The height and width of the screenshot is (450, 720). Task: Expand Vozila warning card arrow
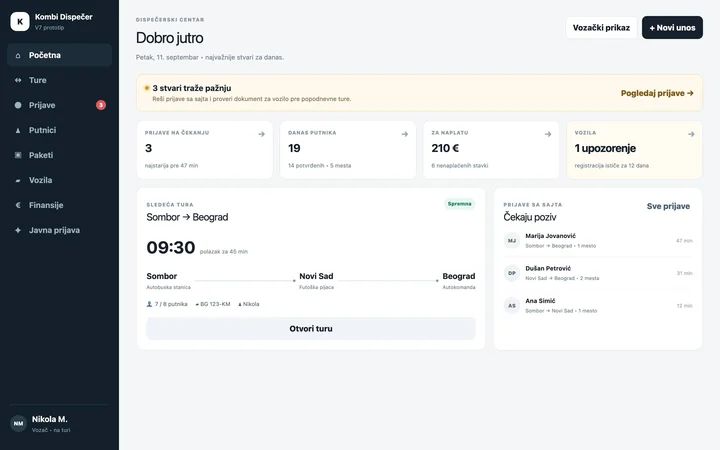(691, 134)
